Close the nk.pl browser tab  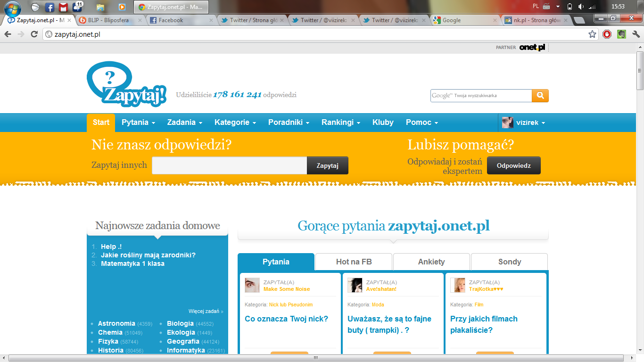coord(566,20)
